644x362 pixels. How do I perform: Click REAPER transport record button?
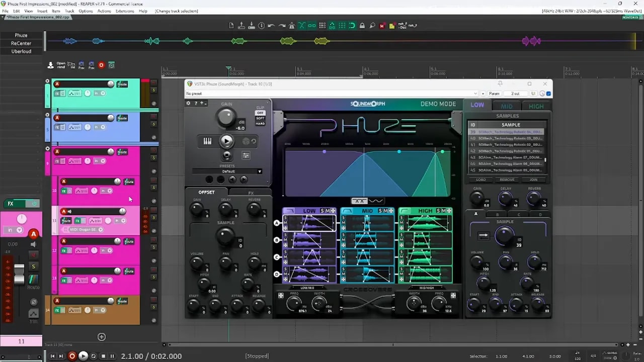pyautogui.click(x=72, y=356)
